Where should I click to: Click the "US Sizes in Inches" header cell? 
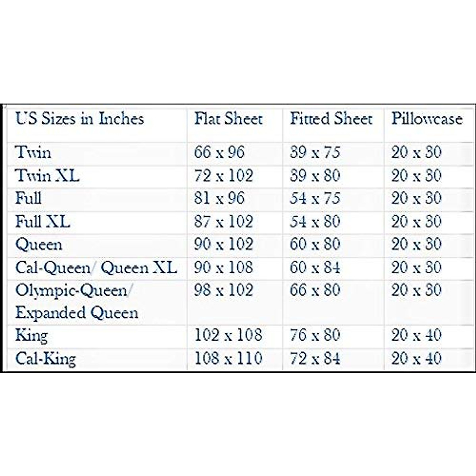(x=79, y=119)
